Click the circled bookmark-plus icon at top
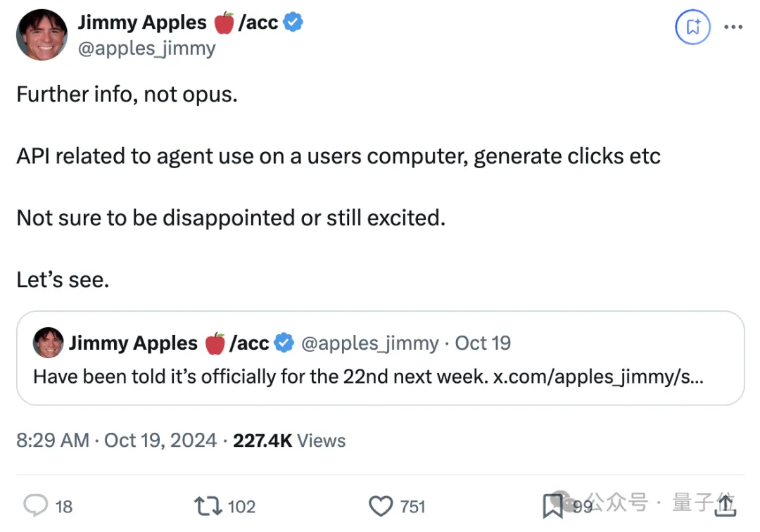This screenshot has height=532, width=760. click(692, 27)
